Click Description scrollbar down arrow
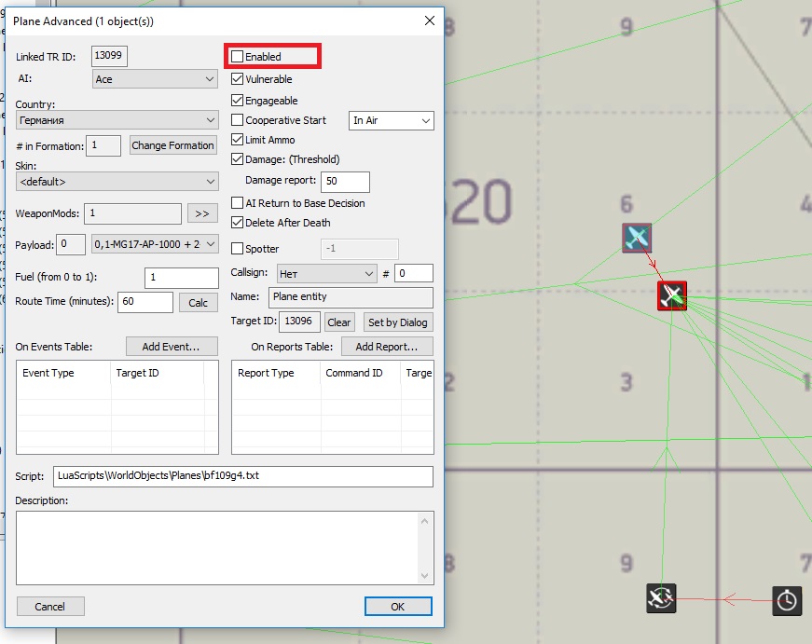The width and height of the screenshot is (812, 644). click(x=424, y=576)
